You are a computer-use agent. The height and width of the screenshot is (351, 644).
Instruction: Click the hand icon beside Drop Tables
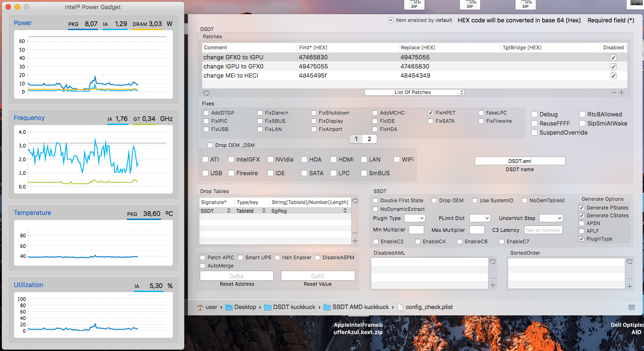tap(355, 200)
